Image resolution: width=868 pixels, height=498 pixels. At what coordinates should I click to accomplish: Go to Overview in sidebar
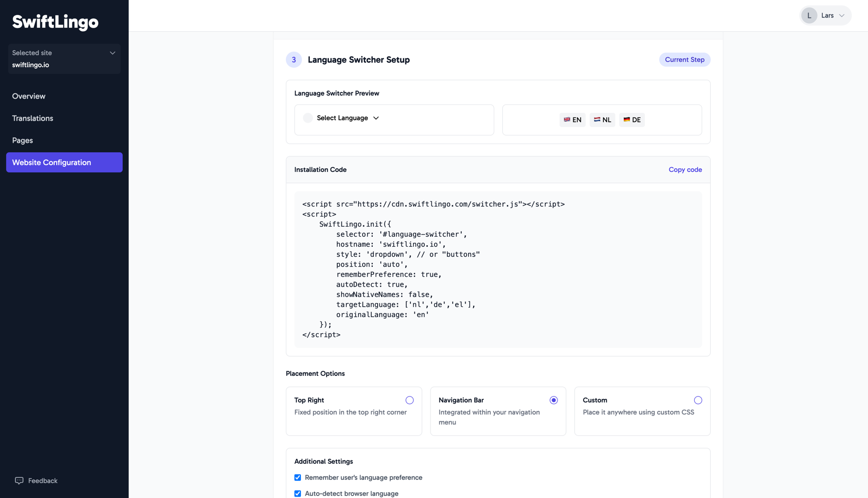point(29,96)
